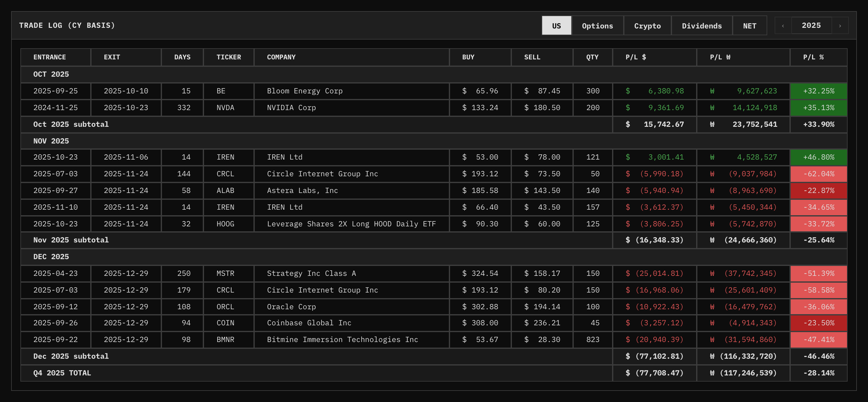Click the -36.06% loss cell
The image size is (868, 402).
[819, 307]
